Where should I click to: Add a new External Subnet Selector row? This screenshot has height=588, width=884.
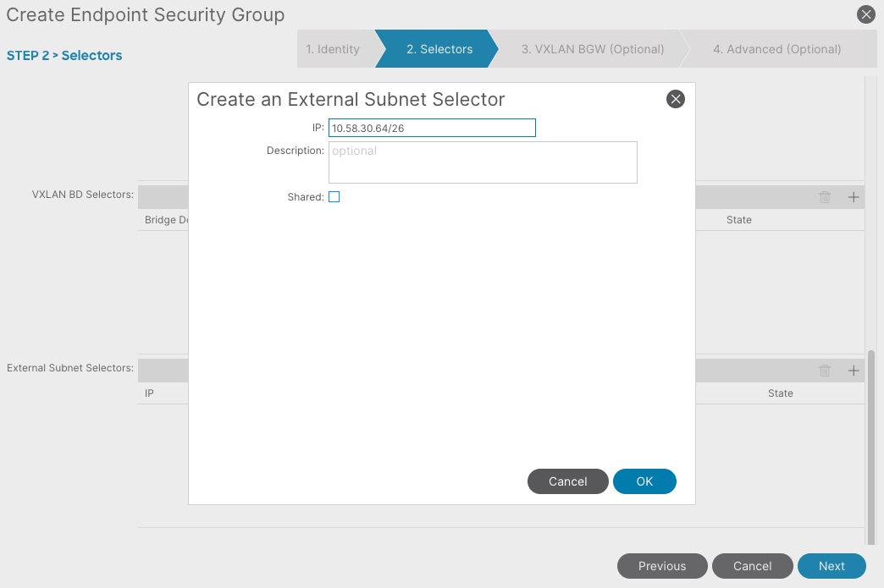click(x=854, y=371)
